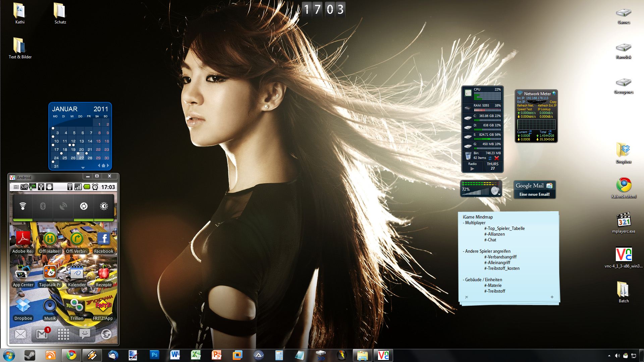The width and height of the screenshot is (644, 362).
Task: Open Android app drawer grid icon
Action: pyautogui.click(x=63, y=334)
